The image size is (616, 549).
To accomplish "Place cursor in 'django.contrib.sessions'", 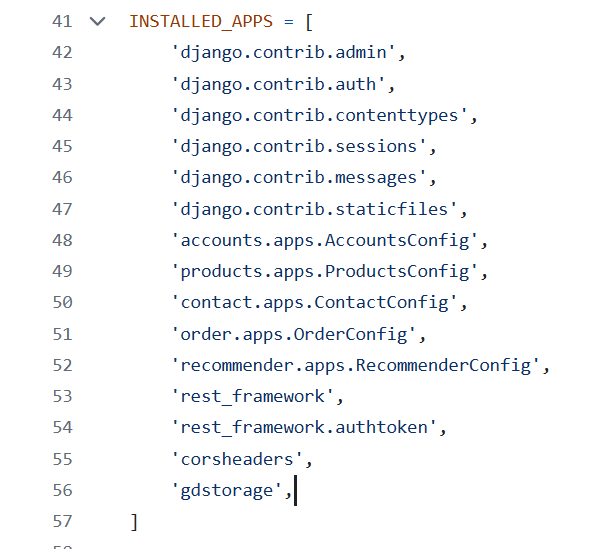I will tap(299, 147).
